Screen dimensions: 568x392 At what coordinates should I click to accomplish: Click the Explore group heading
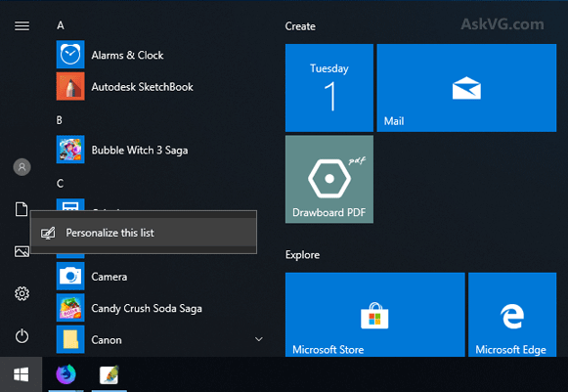302,255
